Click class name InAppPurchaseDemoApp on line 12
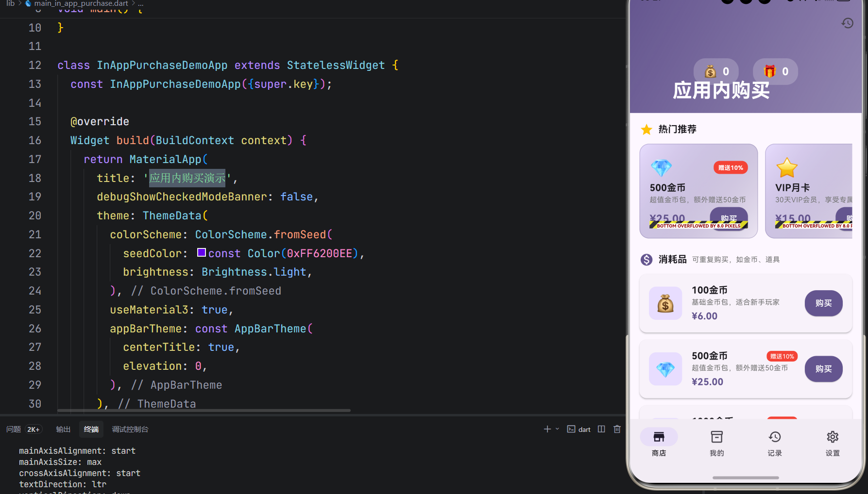 pos(162,65)
